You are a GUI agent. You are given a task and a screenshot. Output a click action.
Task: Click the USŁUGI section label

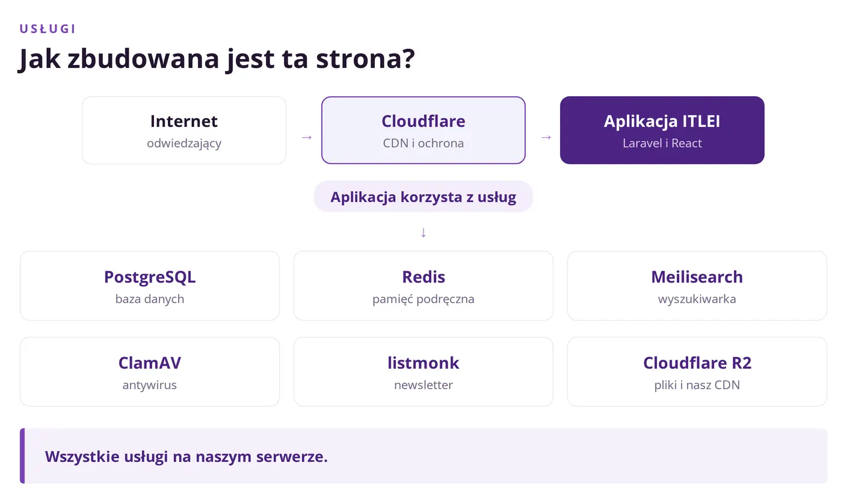coord(48,29)
